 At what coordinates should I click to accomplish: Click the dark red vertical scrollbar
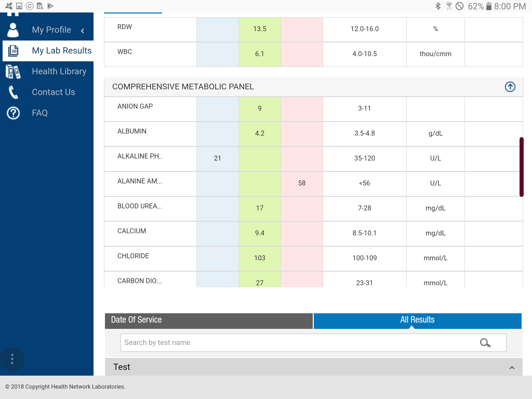(521, 167)
